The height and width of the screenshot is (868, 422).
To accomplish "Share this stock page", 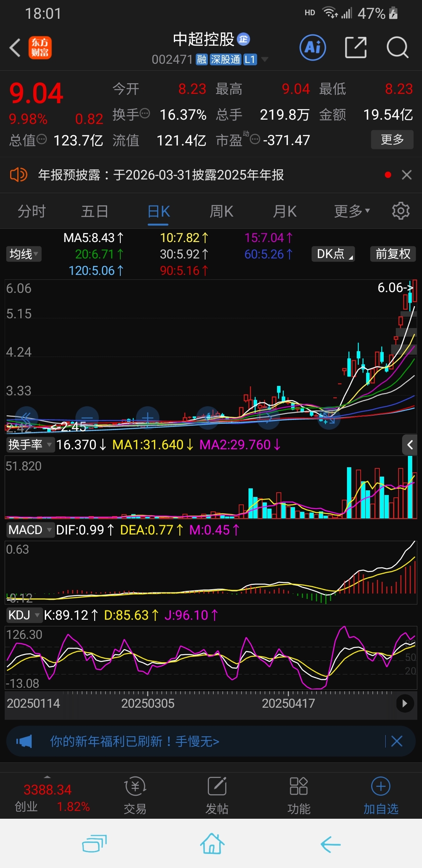I will (356, 48).
